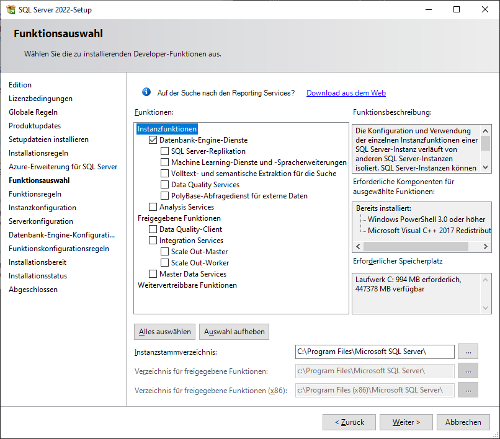Image resolution: width=500 pixels, height=439 pixels.
Task: Click the Abbrechen button
Action: point(463,422)
